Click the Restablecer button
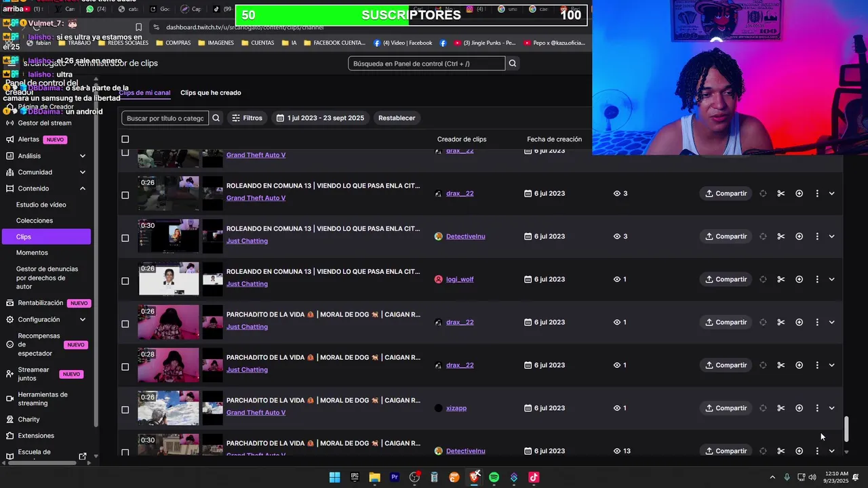 [x=397, y=118]
